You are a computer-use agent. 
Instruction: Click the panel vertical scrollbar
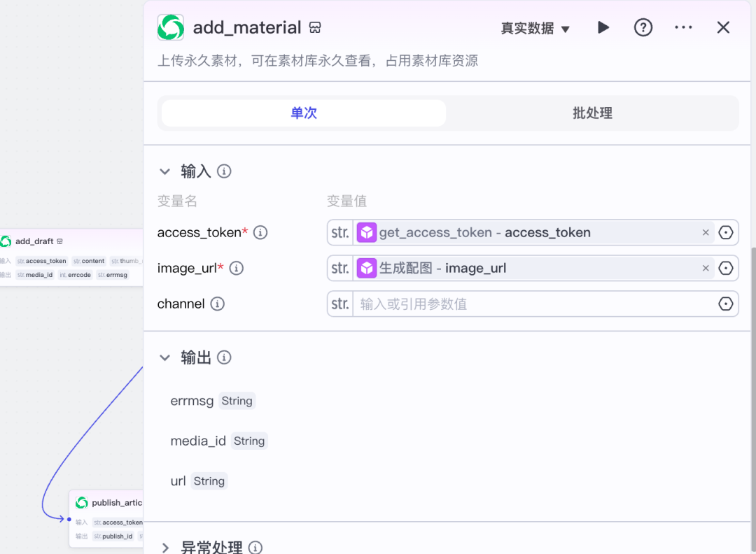click(753, 400)
